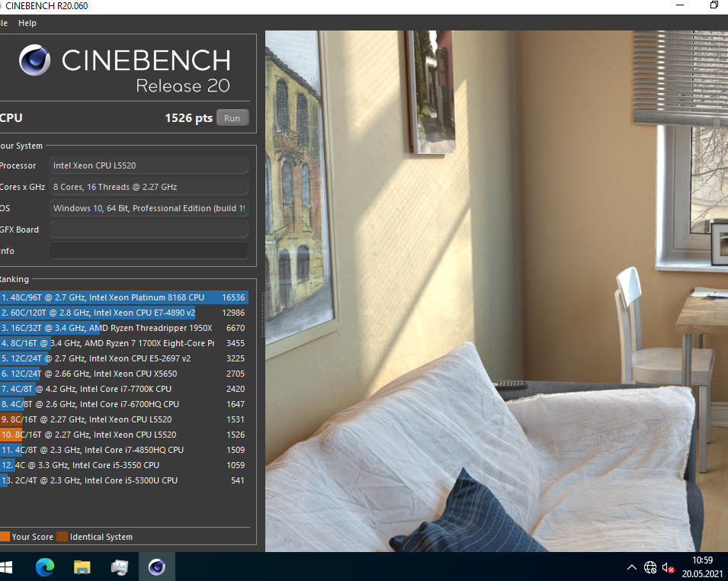
Task: Click the muted speaker volume icon
Action: click(668, 567)
